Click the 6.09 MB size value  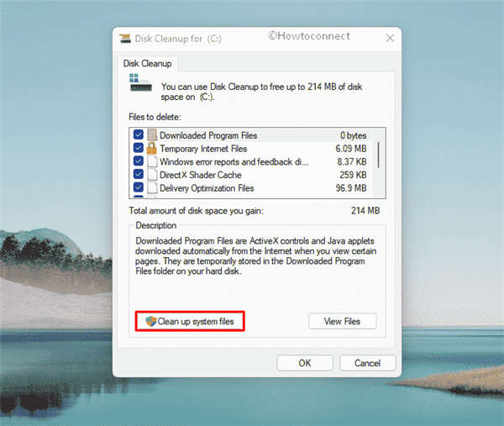[x=351, y=149]
